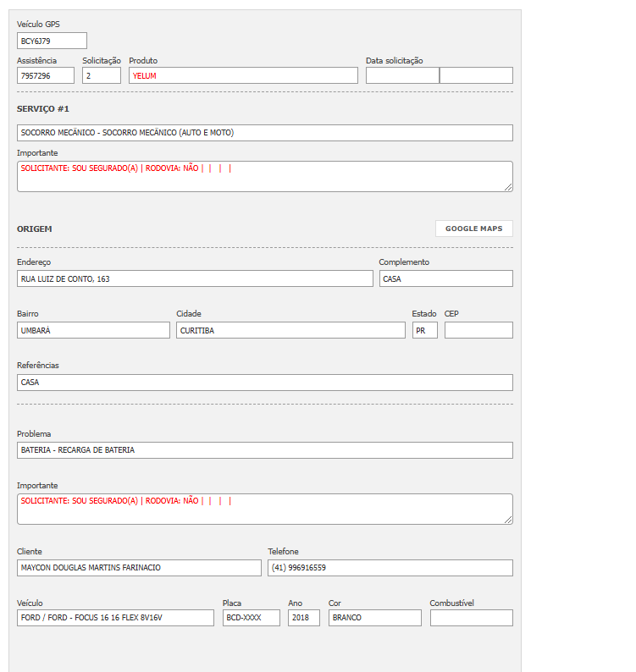Click the Placa license plate field
Screen dimensions: 636x672
[251, 618]
